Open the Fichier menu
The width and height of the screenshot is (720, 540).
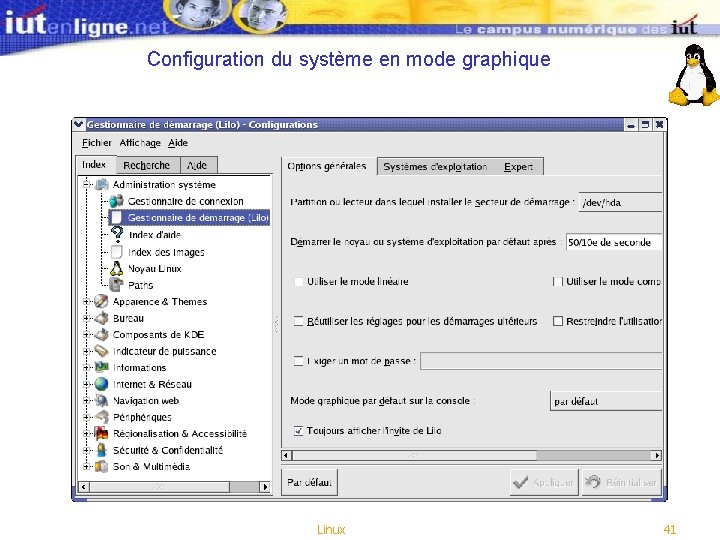click(96, 143)
